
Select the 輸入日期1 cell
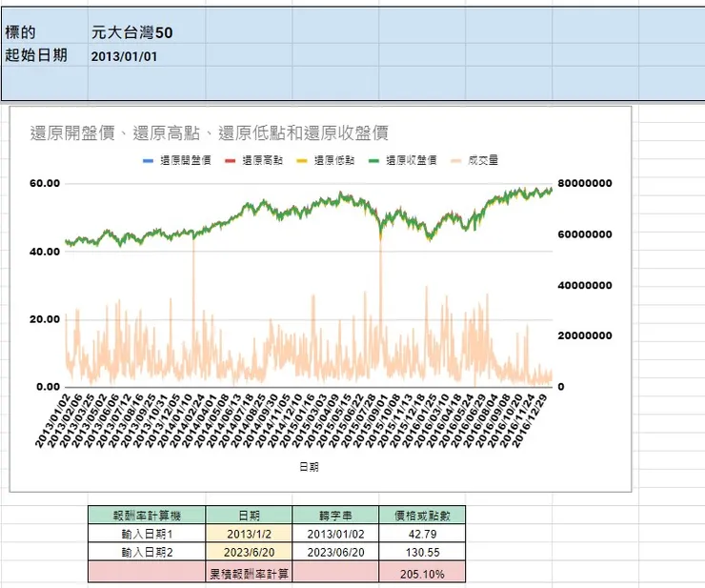coord(147,534)
